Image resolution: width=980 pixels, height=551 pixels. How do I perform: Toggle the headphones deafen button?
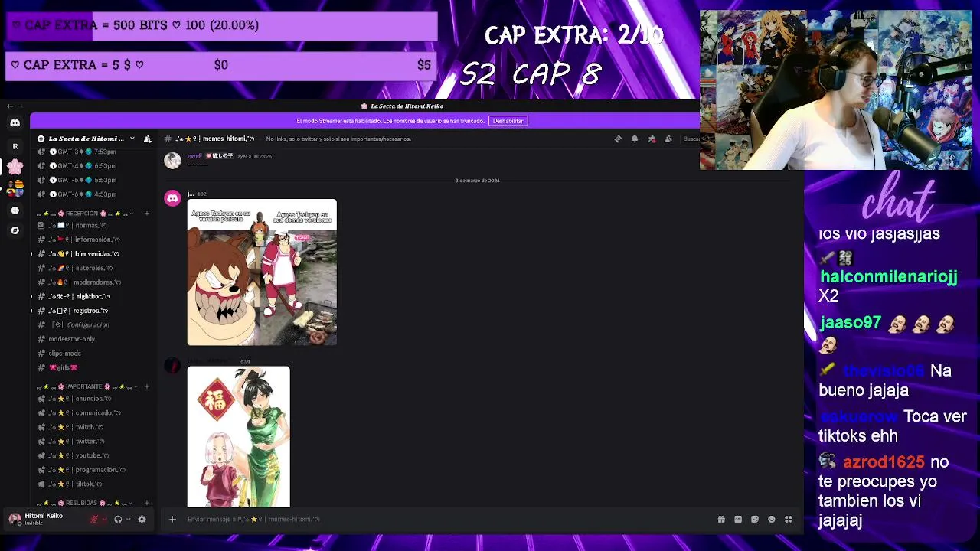click(118, 519)
